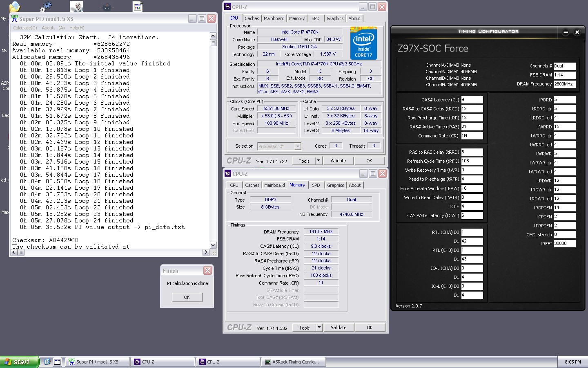Image resolution: width=588 pixels, height=368 pixels.
Task: Click the Refresh Cycle Time (tRFC) field
Action: pos(472,161)
